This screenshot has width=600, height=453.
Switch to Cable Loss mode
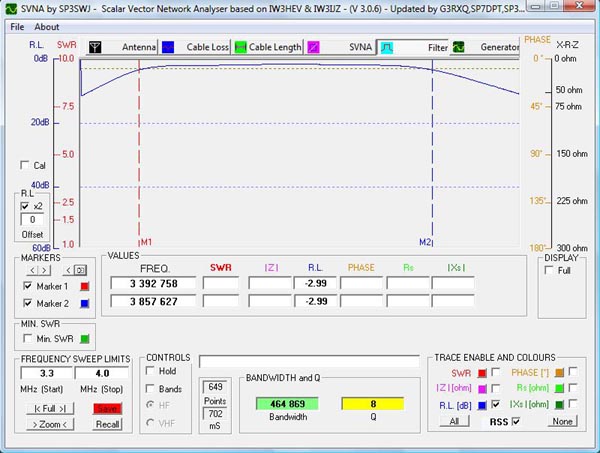tap(168, 47)
